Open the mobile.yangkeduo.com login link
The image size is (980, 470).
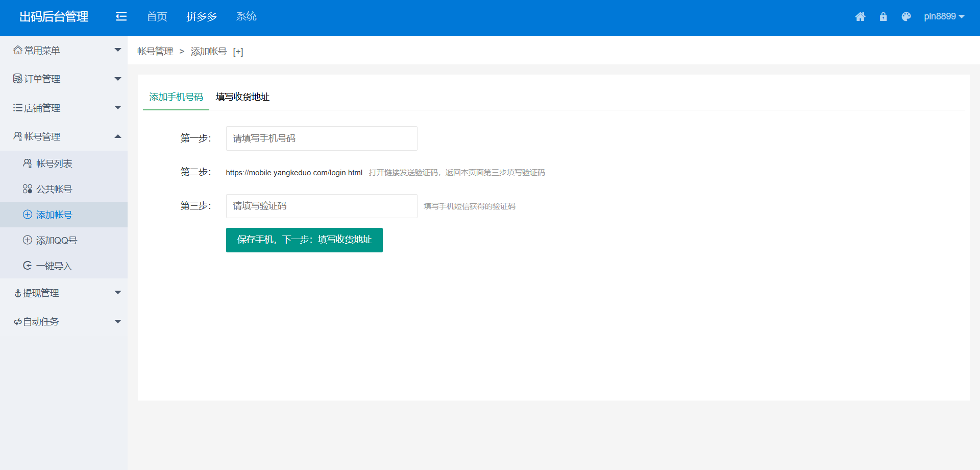click(x=294, y=173)
